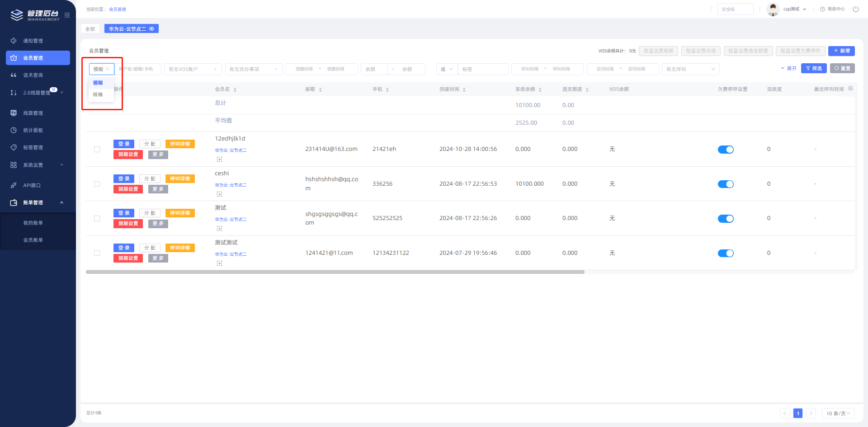This screenshot has width=868, height=427.
Task: Toggle 欠费停呼 switch for 测试测试
Action: pos(726,253)
